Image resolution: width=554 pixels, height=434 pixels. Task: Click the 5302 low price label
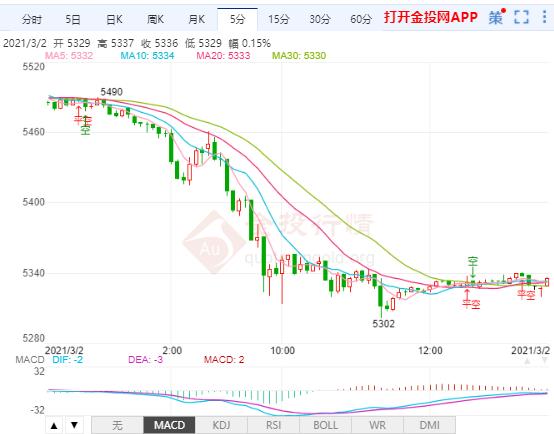tap(383, 324)
